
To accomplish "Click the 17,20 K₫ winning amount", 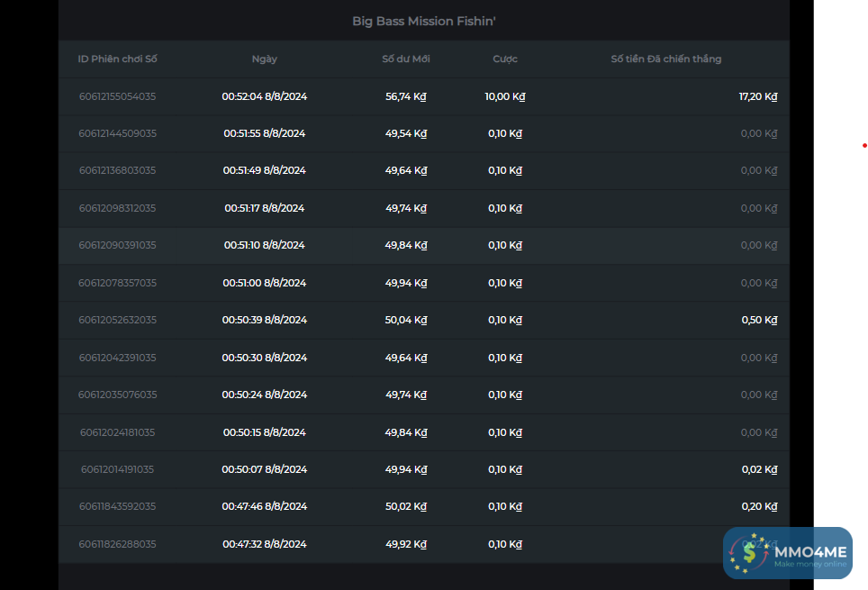I will 757,96.
